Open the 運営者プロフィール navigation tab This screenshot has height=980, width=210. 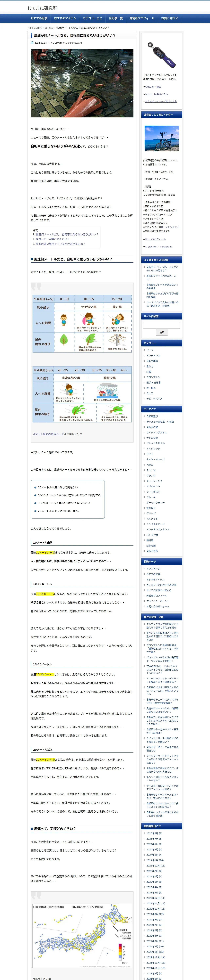pos(142,18)
